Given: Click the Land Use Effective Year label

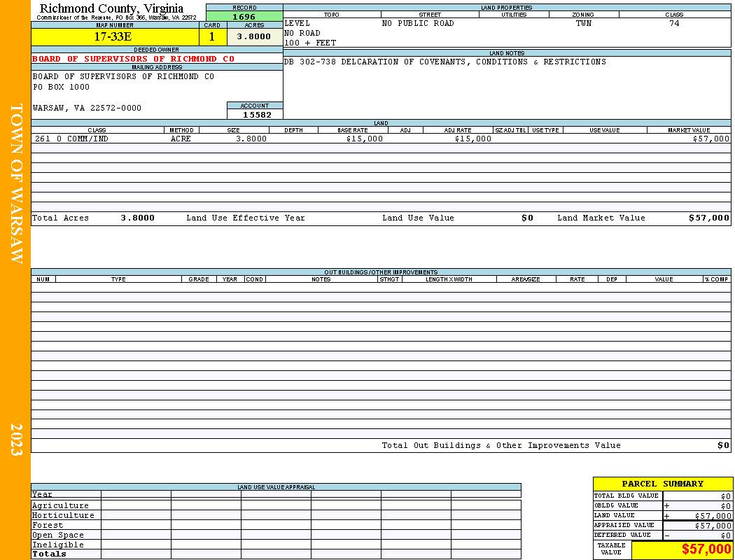Looking at the screenshot, I should (x=246, y=218).
